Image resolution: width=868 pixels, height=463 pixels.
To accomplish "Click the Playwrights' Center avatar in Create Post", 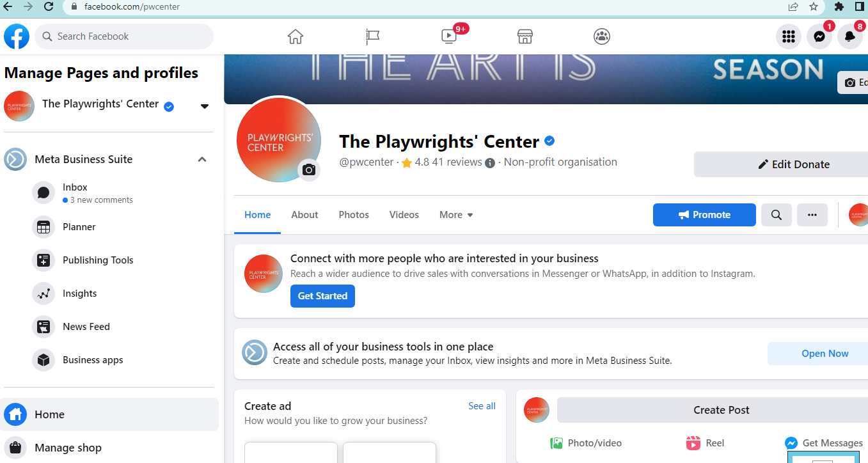I will 537,410.
